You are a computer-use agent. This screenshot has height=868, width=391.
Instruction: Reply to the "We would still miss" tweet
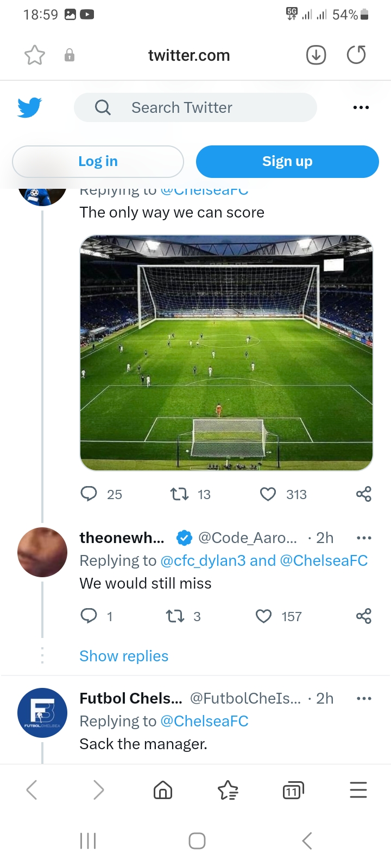89,616
